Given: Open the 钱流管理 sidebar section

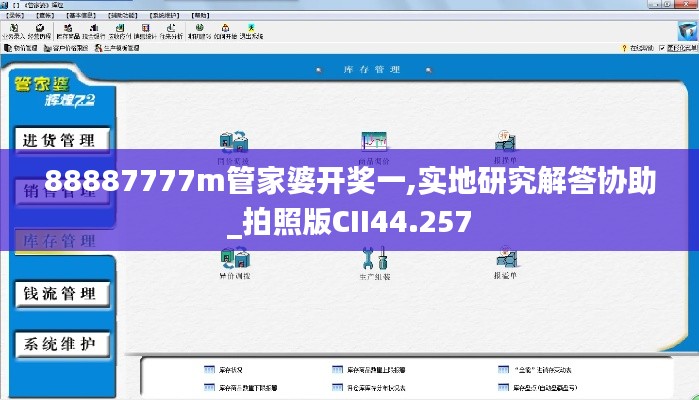Looking at the screenshot, I should tap(58, 293).
